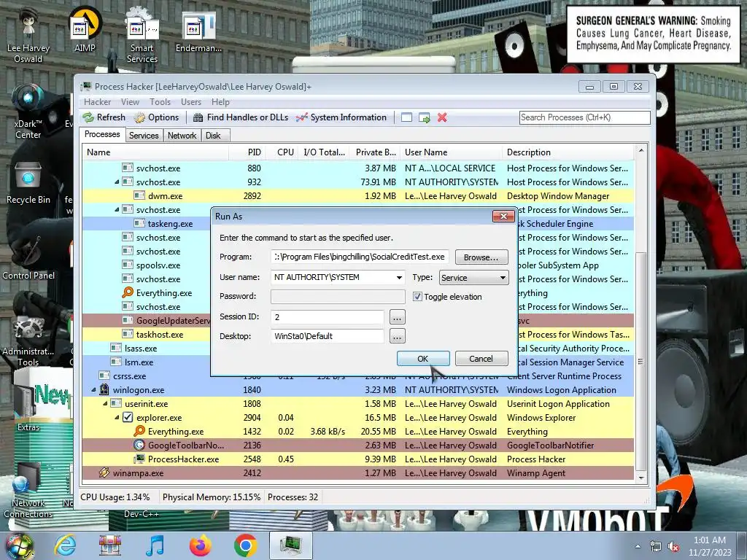This screenshot has height=560, width=747.
Task: Open System Information from toolbar
Action: (341, 117)
